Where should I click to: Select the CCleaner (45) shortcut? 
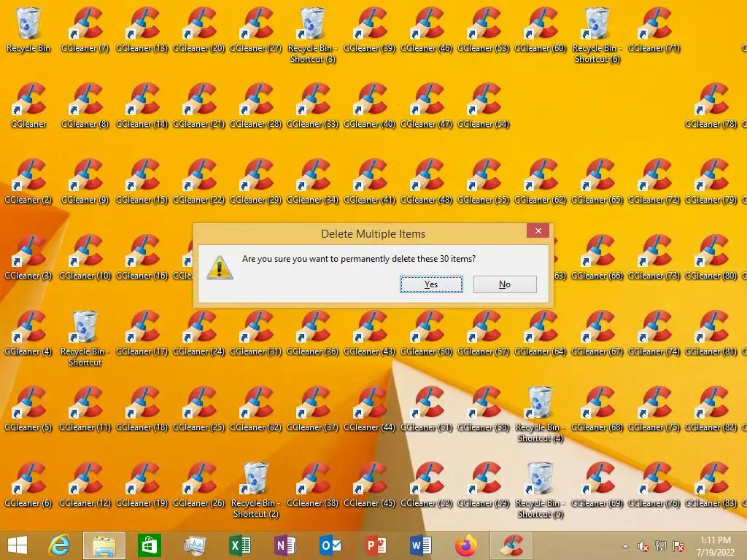(x=370, y=484)
